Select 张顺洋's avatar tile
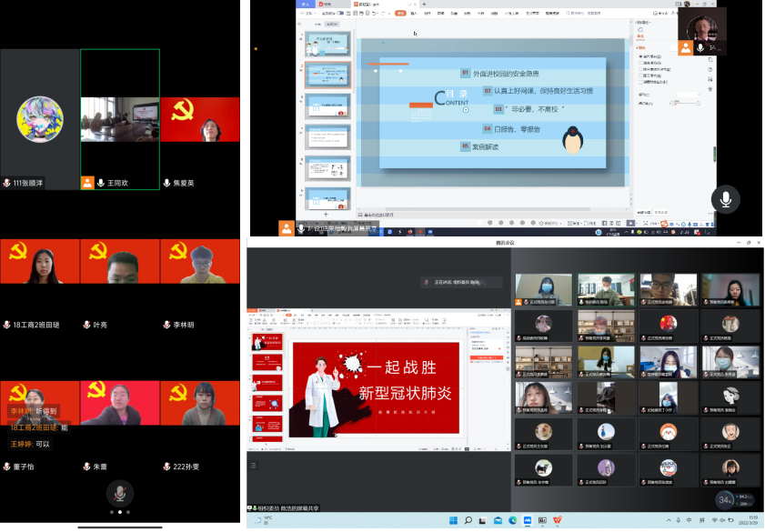Viewport: 765px width, 532px height. pos(40,119)
